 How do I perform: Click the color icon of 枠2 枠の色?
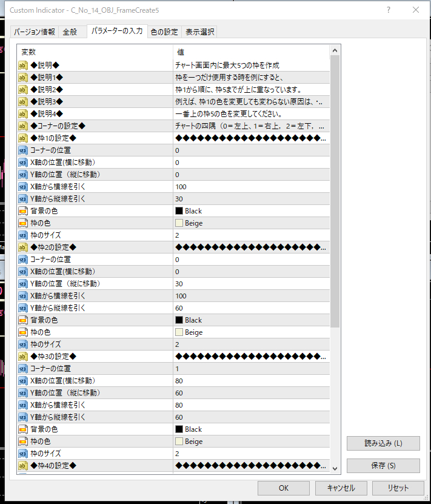(23, 332)
